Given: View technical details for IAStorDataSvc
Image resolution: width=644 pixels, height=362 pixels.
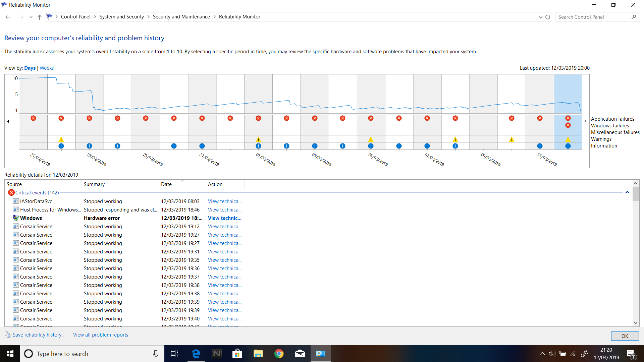Looking at the screenshot, I should pos(225,201).
